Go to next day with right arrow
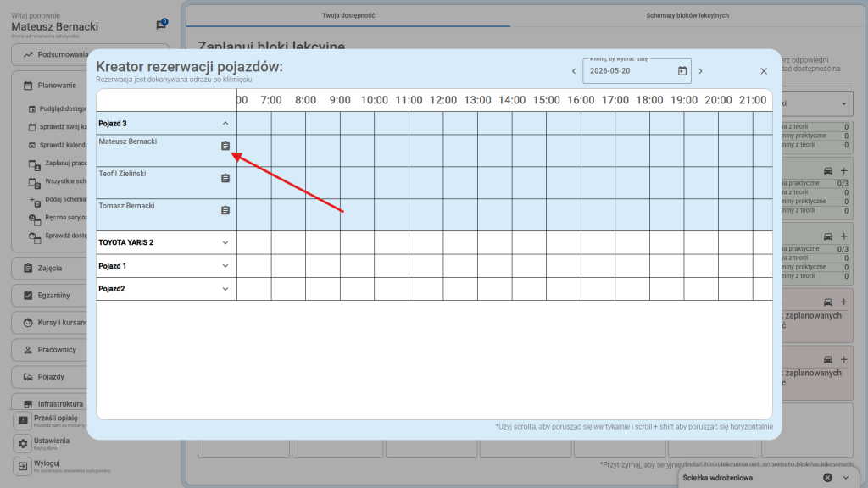This screenshot has height=488, width=868. [x=700, y=71]
